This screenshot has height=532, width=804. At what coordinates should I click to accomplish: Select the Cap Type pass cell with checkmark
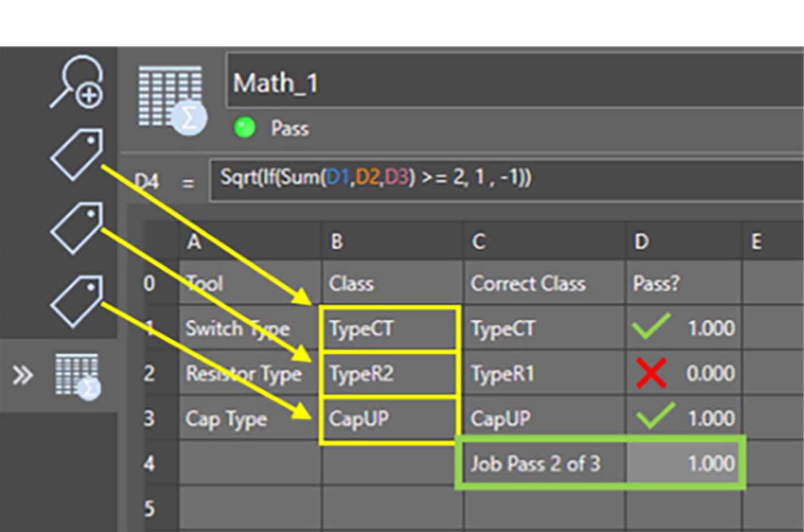[684, 418]
